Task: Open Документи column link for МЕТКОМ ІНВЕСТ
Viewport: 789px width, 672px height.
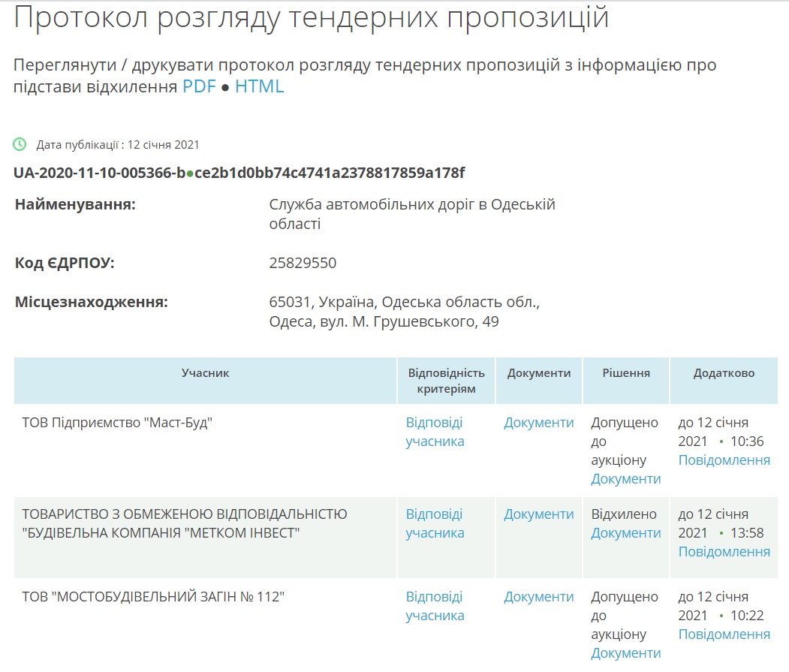Action: tap(539, 514)
